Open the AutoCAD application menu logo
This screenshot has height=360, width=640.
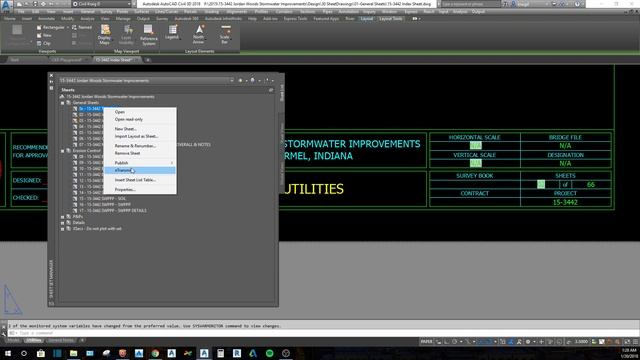(6, 5)
